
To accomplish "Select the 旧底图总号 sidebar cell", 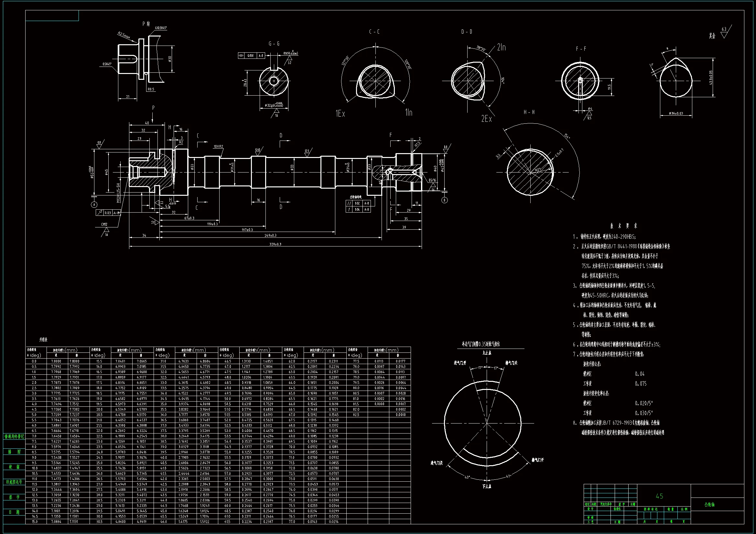I will (14, 482).
